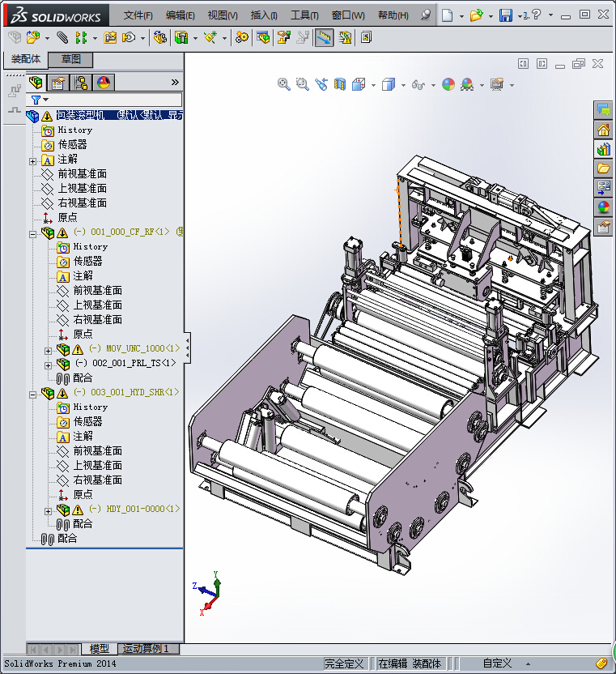616x674 pixels.
Task: Switch to the 草图 tab
Action: click(x=70, y=59)
